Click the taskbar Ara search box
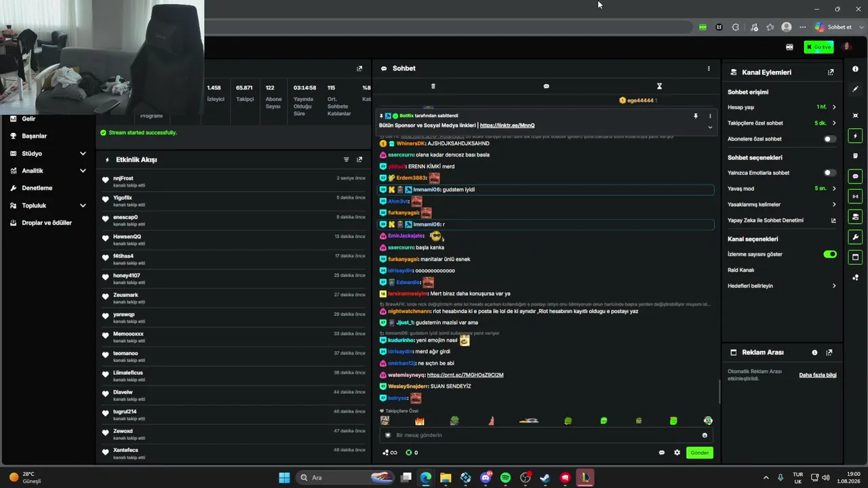868x488 pixels. [x=347, y=478]
